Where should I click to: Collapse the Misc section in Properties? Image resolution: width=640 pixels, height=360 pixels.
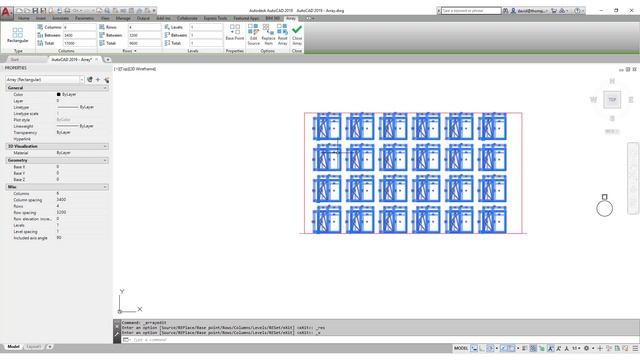pyautogui.click(x=105, y=187)
